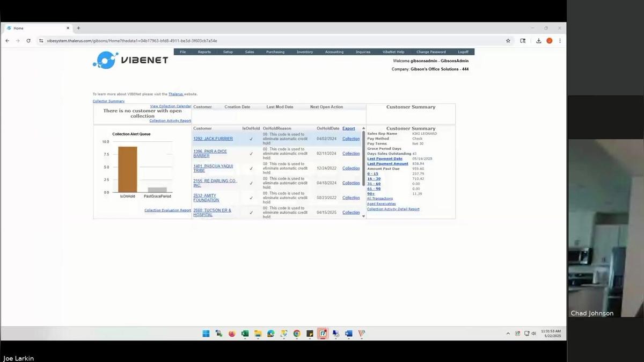Screen dimensions: 644x362
Task: Expand the Accounting menu
Action: pos(334,52)
